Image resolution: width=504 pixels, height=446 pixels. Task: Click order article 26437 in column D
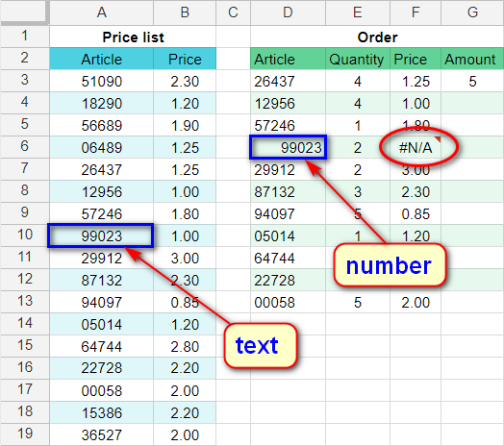click(288, 81)
